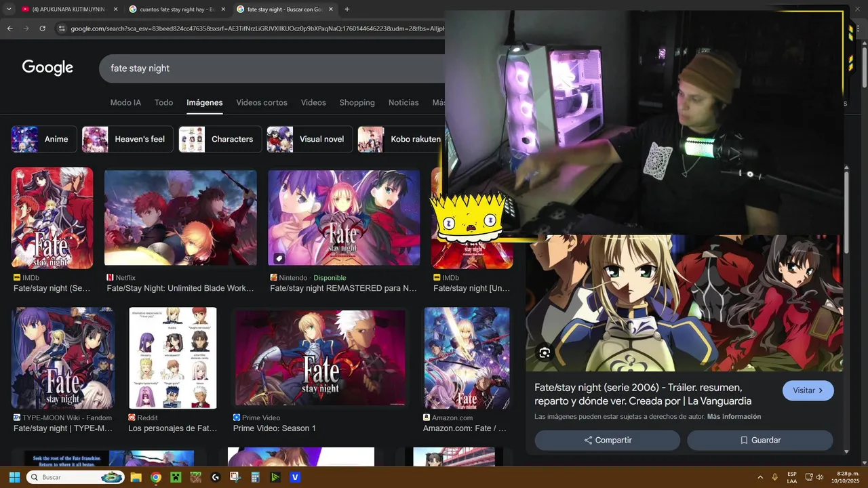Click the Google logo

[x=47, y=68]
